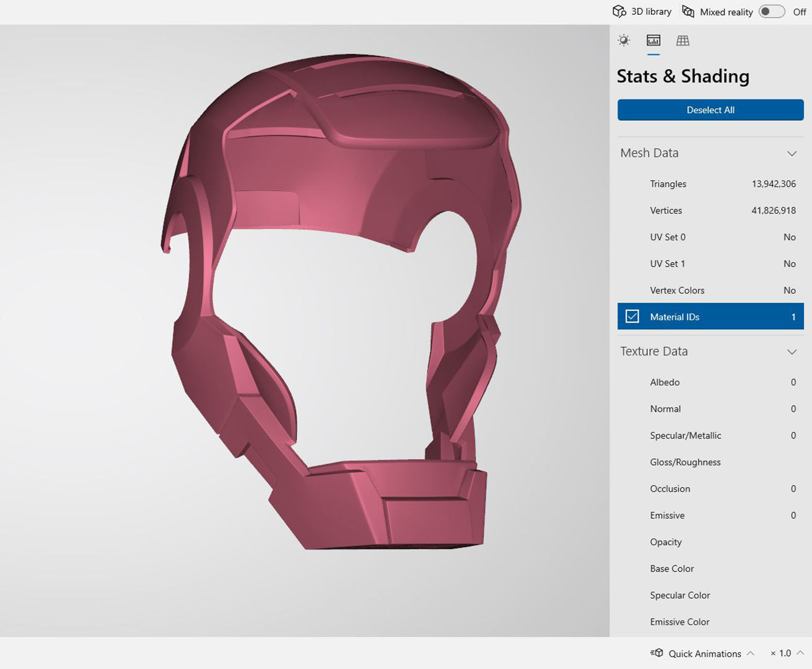The width and height of the screenshot is (812, 669).
Task: Select the UV Set 1 row
Action: pos(710,264)
